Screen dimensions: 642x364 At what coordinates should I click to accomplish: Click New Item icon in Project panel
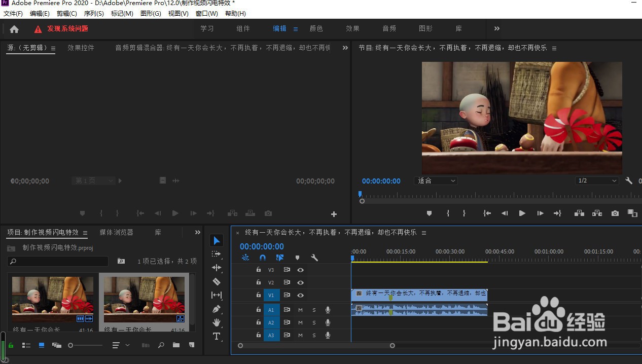(192, 345)
